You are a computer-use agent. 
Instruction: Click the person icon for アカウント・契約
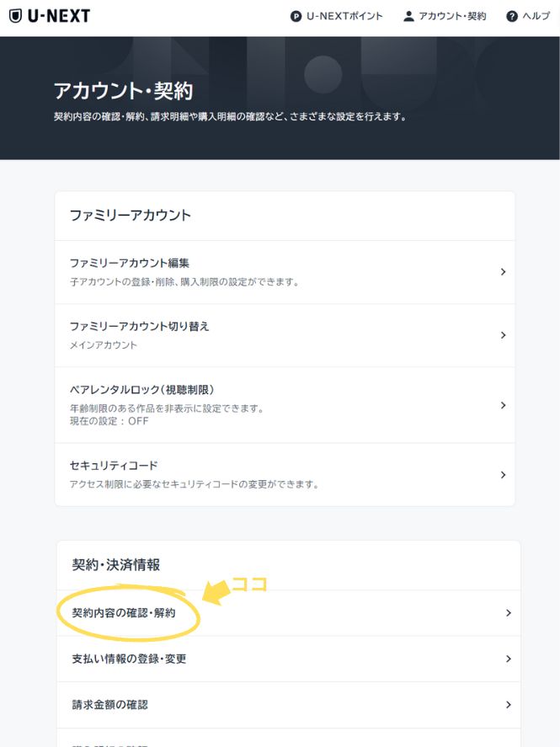point(408,17)
